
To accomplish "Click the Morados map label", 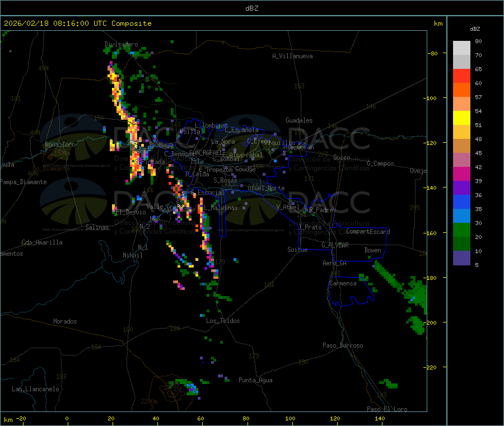I will tap(65, 321).
